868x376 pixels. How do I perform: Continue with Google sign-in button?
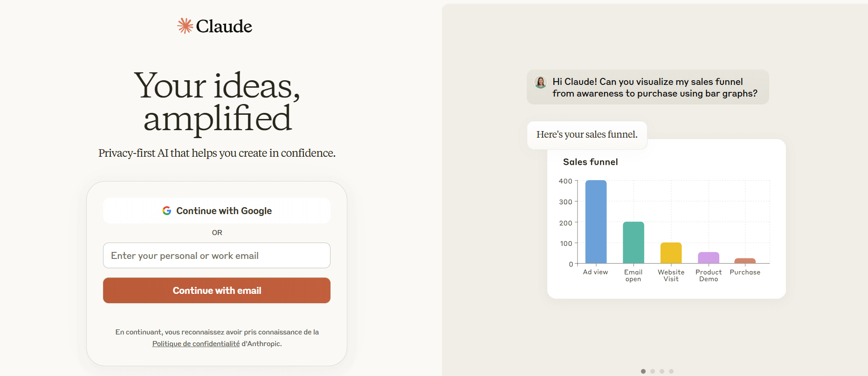pyautogui.click(x=217, y=211)
